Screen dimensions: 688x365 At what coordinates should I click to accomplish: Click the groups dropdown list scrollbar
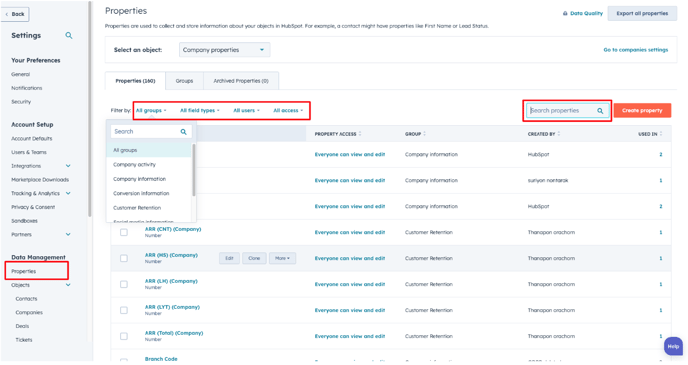(x=194, y=170)
